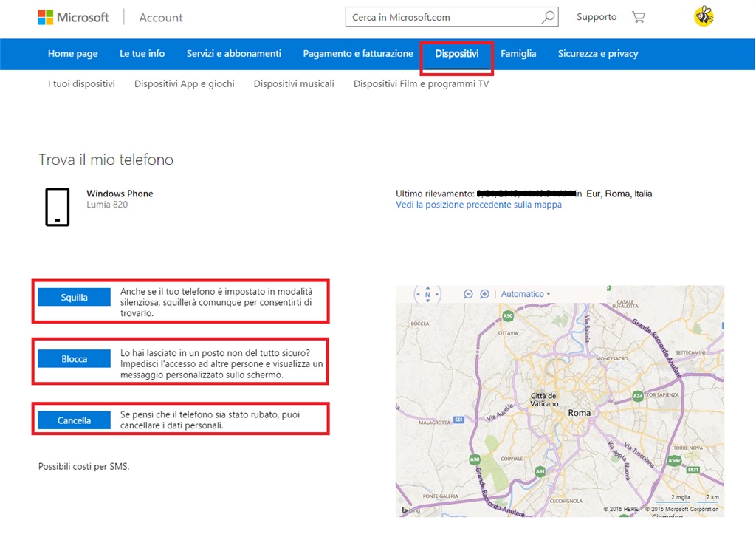Click the Windows Phone device name

coord(120,194)
